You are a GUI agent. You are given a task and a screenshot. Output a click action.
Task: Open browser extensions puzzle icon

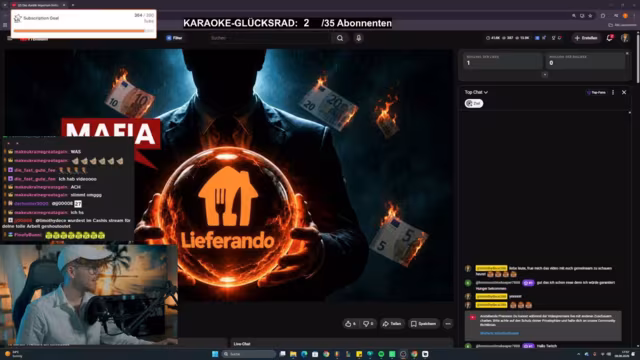pyautogui.click(x=603, y=16)
